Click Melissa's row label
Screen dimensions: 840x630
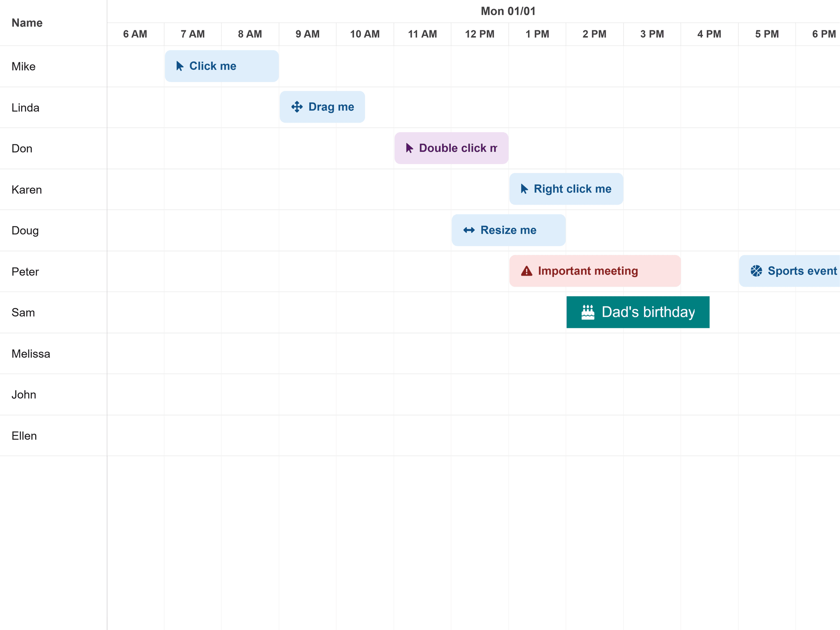tap(31, 354)
